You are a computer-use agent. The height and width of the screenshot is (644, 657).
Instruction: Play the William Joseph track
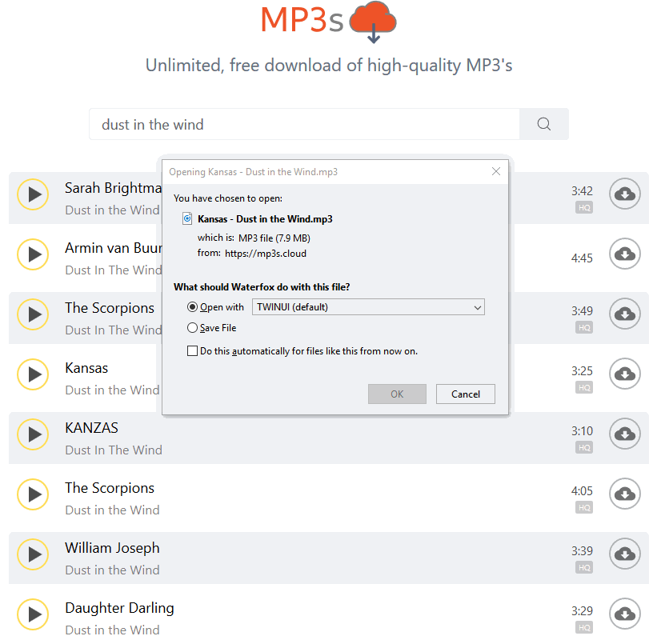coord(34,554)
